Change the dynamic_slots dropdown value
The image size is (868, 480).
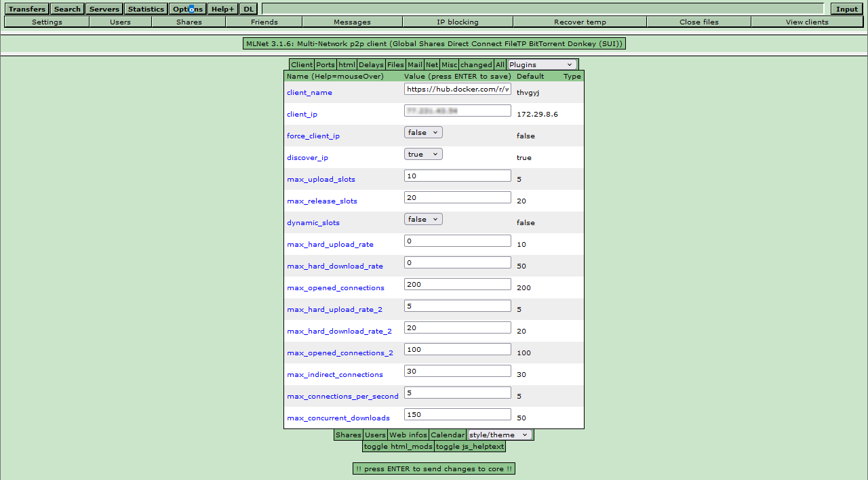(423, 220)
